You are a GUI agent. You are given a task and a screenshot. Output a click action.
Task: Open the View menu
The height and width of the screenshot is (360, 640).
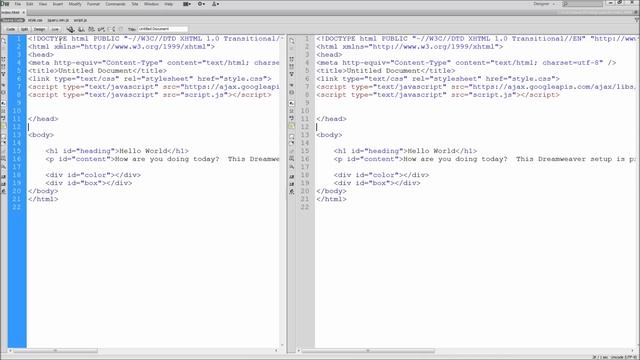(42, 4)
